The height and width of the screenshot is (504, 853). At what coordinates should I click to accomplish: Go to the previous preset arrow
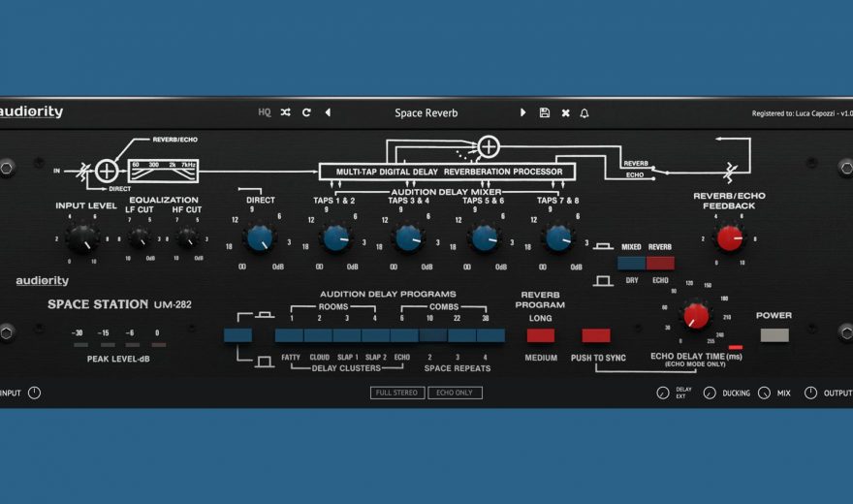[x=328, y=112]
